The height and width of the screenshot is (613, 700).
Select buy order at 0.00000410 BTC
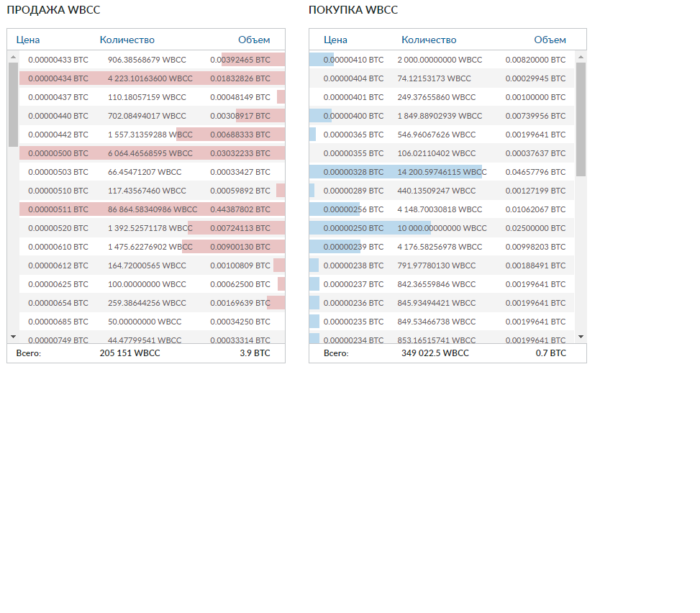point(353,60)
